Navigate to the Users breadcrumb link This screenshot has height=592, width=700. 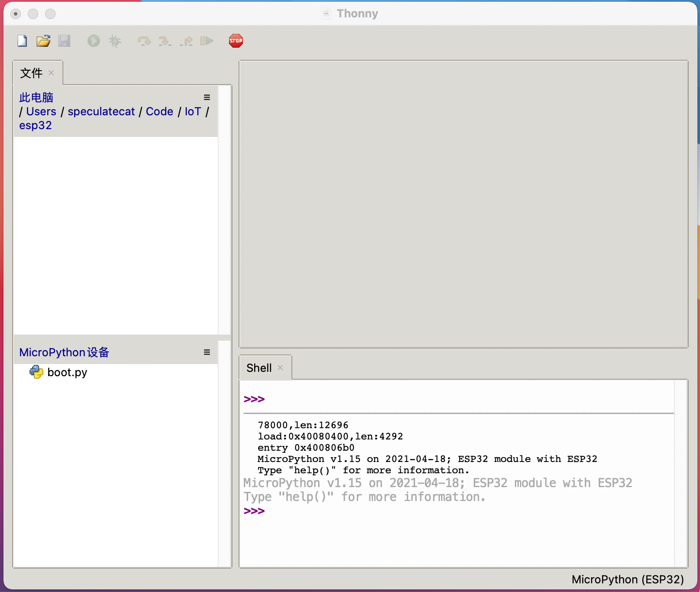point(41,111)
